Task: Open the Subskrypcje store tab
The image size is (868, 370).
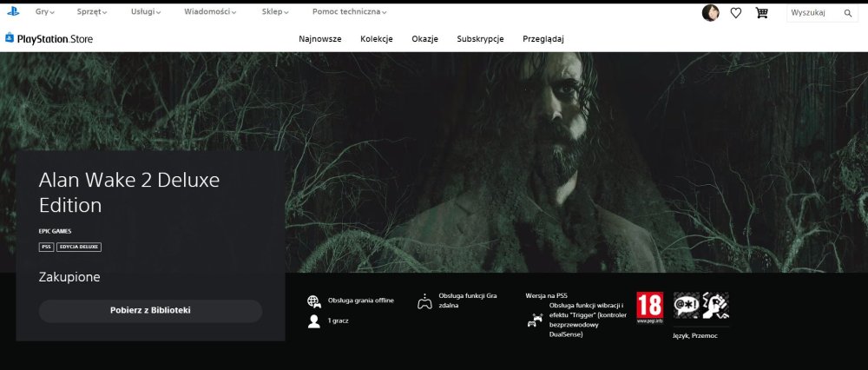Action: (x=480, y=39)
